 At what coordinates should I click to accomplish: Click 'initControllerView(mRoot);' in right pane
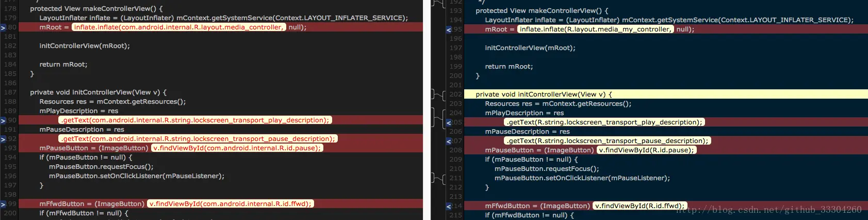[x=530, y=48]
